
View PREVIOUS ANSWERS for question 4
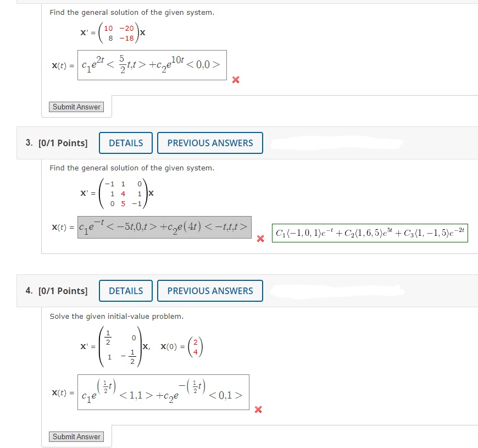click(x=210, y=291)
